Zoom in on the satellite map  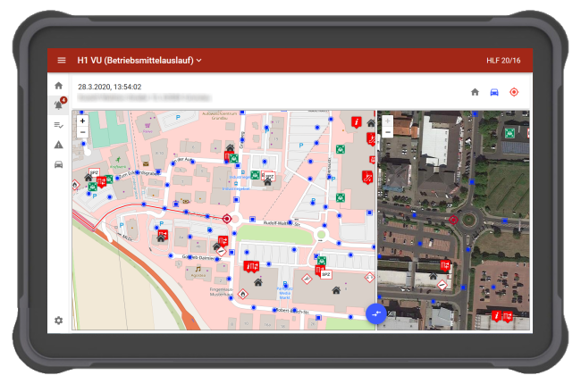388,121
